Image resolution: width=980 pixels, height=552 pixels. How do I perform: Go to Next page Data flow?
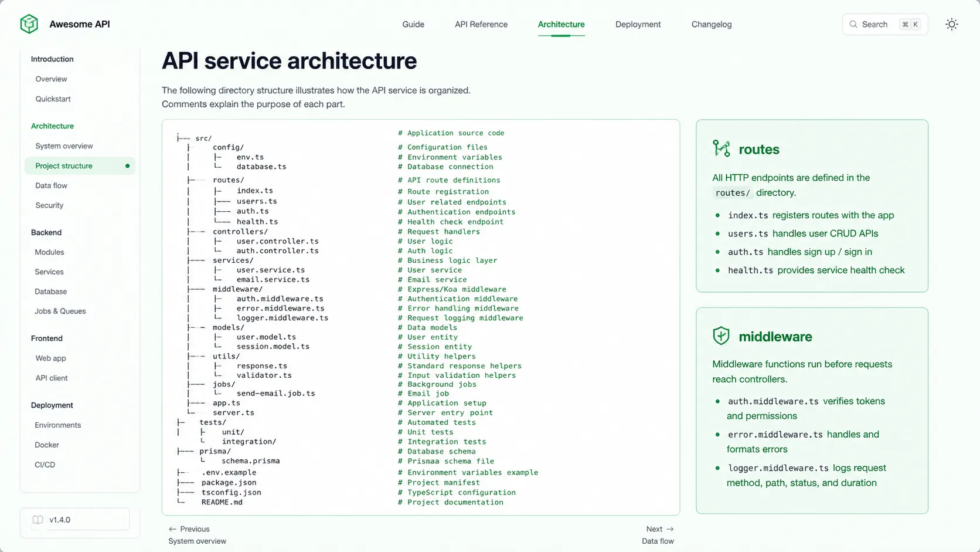(x=658, y=541)
